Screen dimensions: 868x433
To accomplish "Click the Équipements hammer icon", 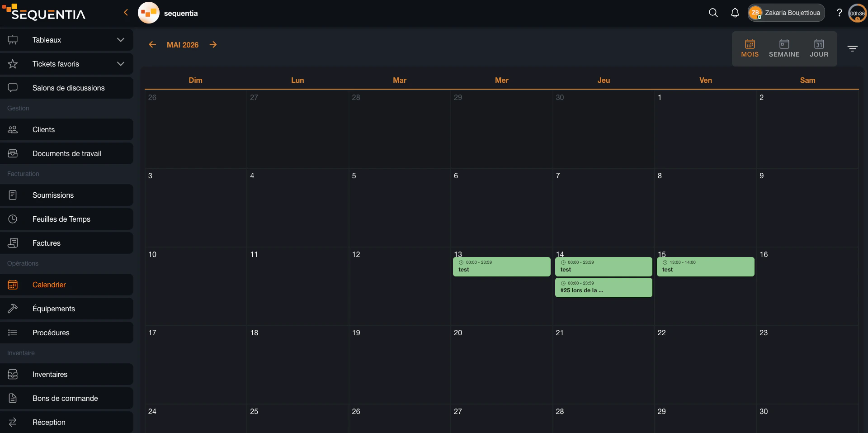I will [x=13, y=309].
